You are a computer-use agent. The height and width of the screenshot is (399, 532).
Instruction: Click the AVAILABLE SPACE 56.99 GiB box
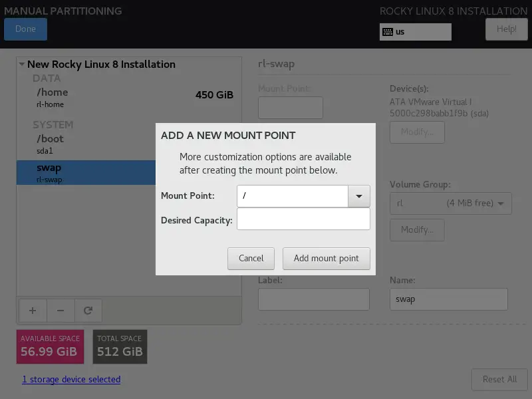[x=51, y=346]
